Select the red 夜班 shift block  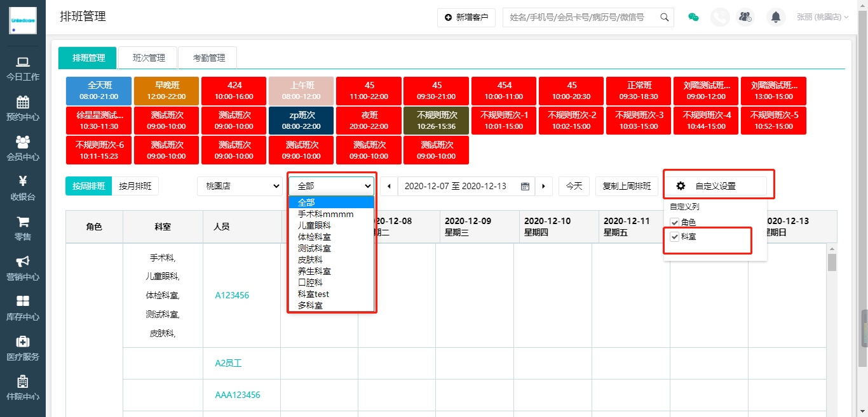[x=369, y=121]
